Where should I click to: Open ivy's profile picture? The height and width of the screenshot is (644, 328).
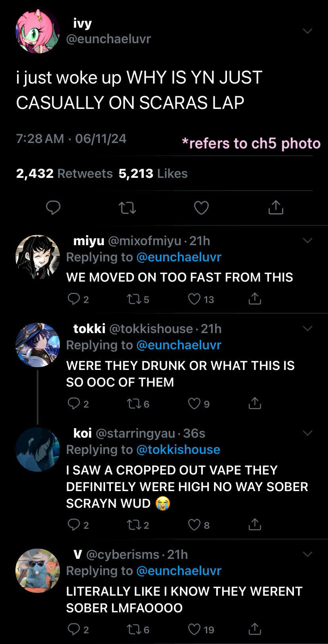coord(37,31)
